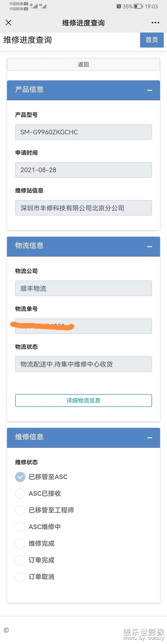Open 详细物流信息 for detailed logistics

pyautogui.click(x=83, y=400)
